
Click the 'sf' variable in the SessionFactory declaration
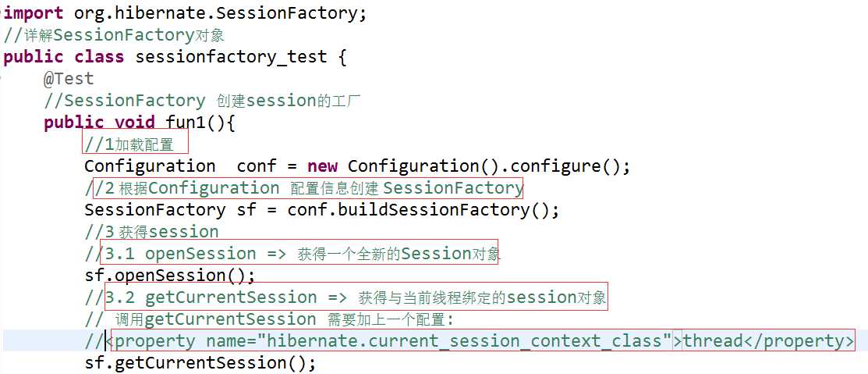pyautogui.click(x=247, y=210)
